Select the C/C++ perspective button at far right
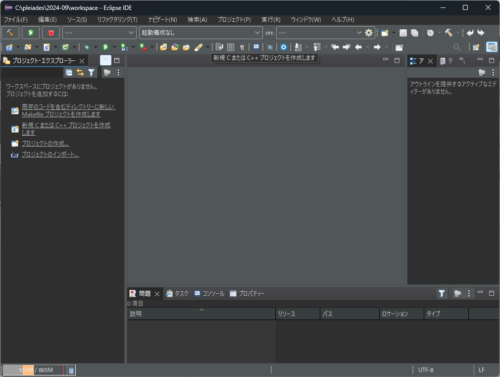This screenshot has height=377, width=500. pyautogui.click(x=492, y=47)
